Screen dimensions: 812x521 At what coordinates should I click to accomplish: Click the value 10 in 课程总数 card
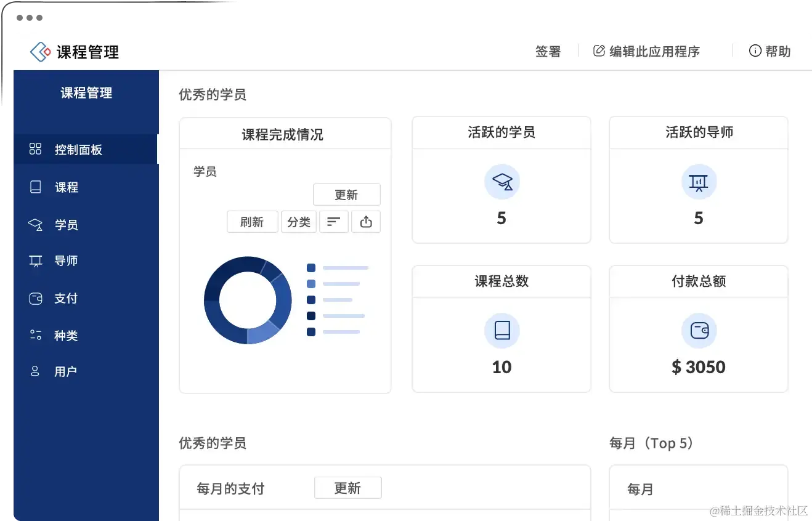coord(501,368)
